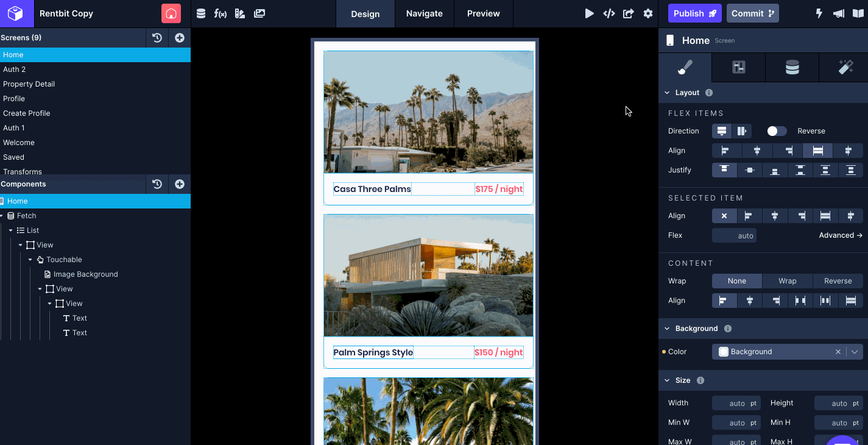Set Selected Item Align to none (X)
868x445 pixels.
pos(724,216)
